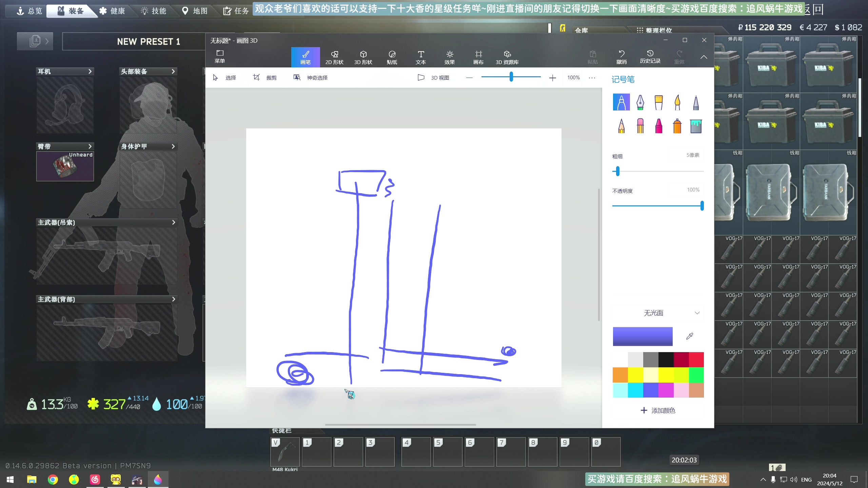Choose the magenta color swatch

click(666, 390)
